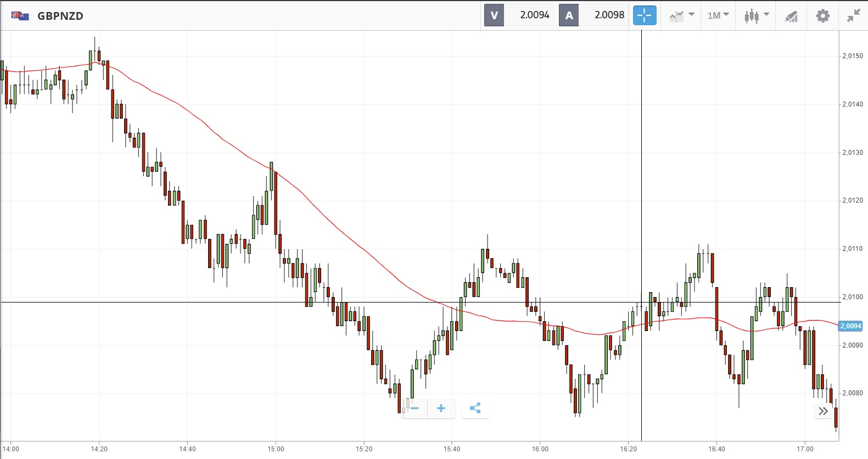The height and width of the screenshot is (459, 868).
Task: Click the current price tag 2,0094
Action: click(x=850, y=326)
